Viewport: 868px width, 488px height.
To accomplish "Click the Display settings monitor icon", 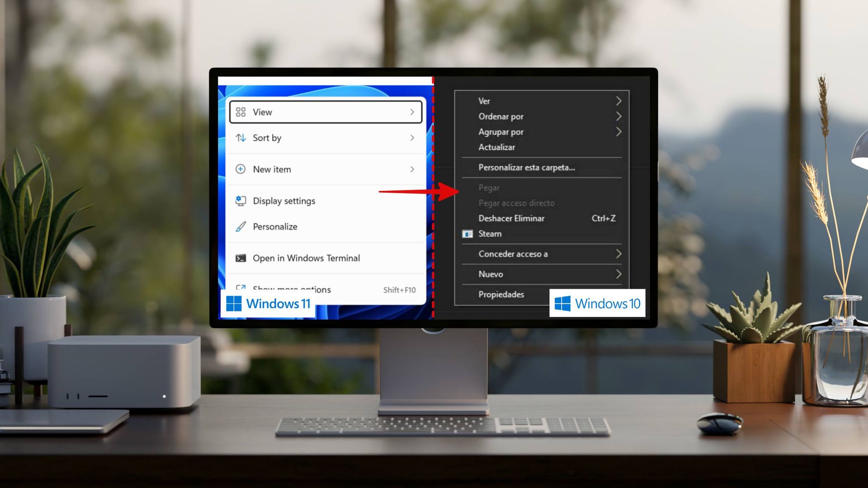I will (241, 200).
